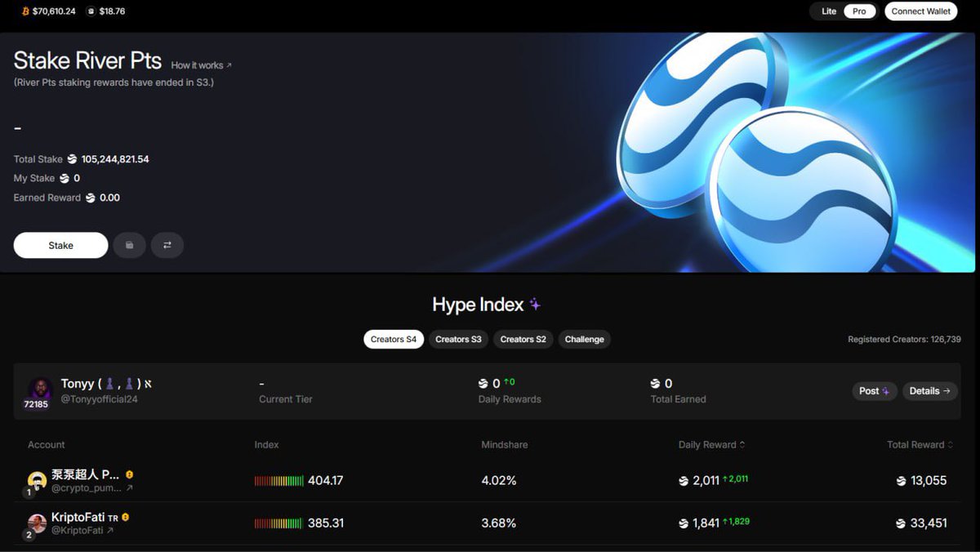Screen dimensions: 980x552
Task: Click the index bar for 385.31
Action: pyautogui.click(x=278, y=523)
